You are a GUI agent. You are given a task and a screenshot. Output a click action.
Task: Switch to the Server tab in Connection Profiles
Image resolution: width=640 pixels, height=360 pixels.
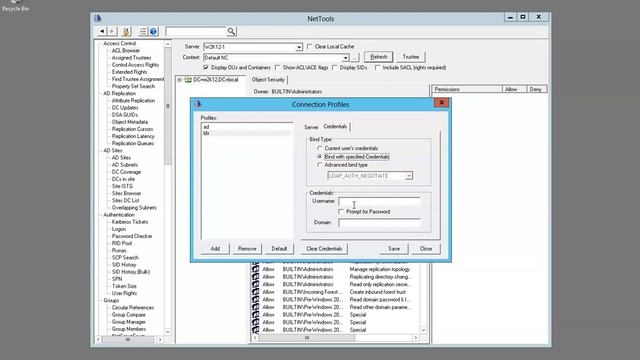(311, 127)
